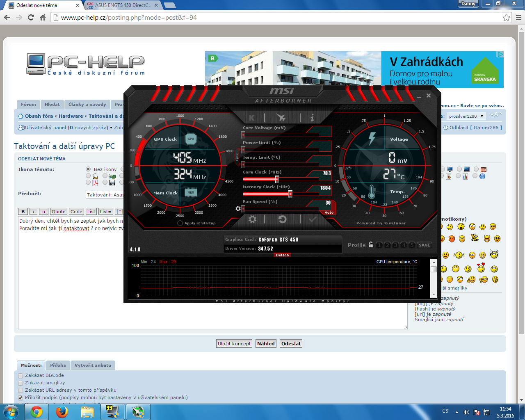
Task: Click the hardware monitor scrollbar down arrow
Action: click(x=434, y=294)
